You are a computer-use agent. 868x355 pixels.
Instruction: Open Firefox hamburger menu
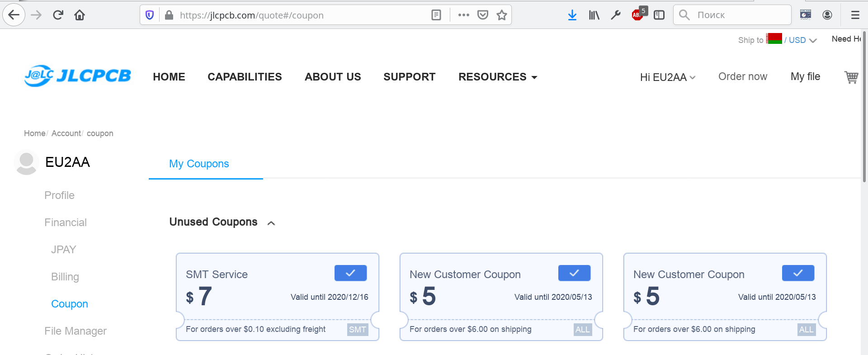tap(855, 15)
